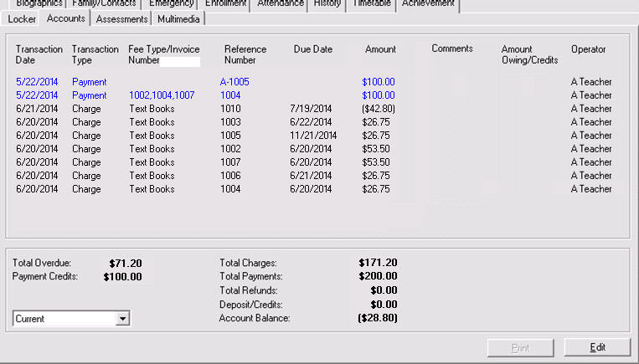Image resolution: width=639 pixels, height=364 pixels.
Task: Open the Current period dropdown arrow
Action: click(x=123, y=319)
